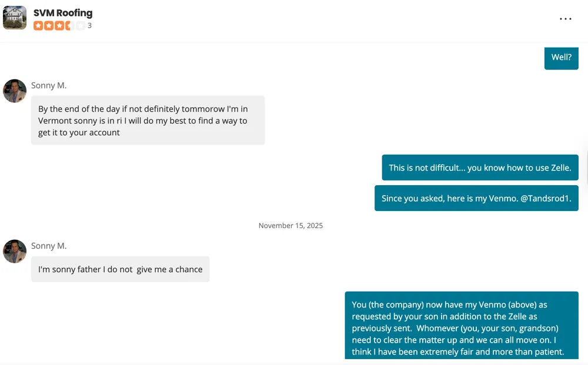Click the review count number 3
The height and width of the screenshot is (365, 588).
coord(89,26)
